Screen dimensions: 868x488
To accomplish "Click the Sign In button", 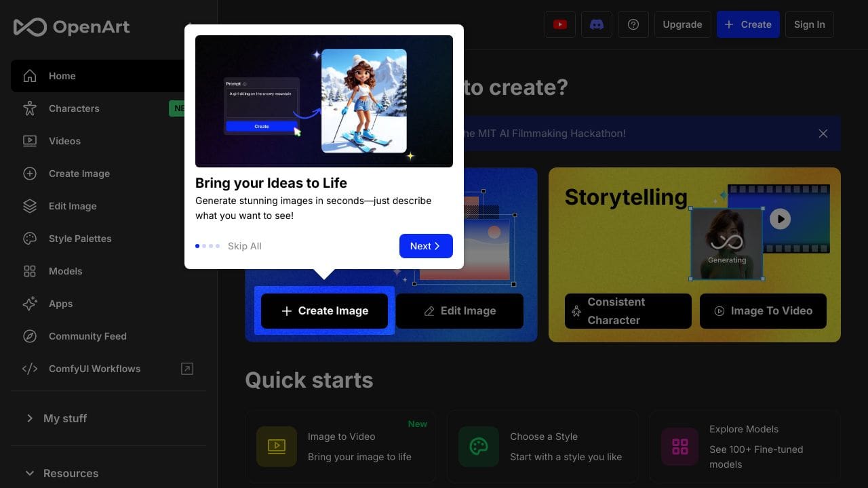I will [x=810, y=24].
